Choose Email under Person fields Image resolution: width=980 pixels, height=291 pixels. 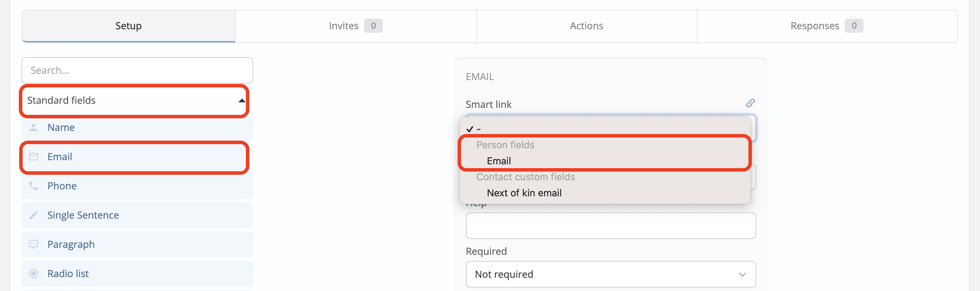tap(499, 161)
